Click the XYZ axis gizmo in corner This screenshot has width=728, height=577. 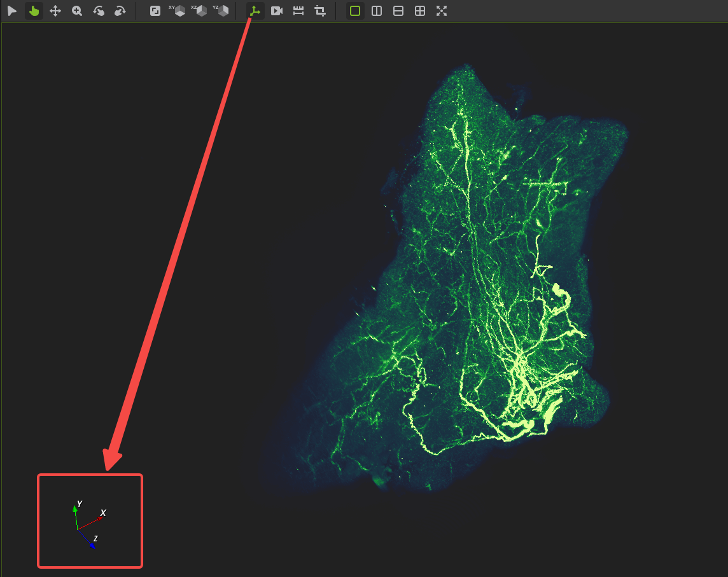89,525
